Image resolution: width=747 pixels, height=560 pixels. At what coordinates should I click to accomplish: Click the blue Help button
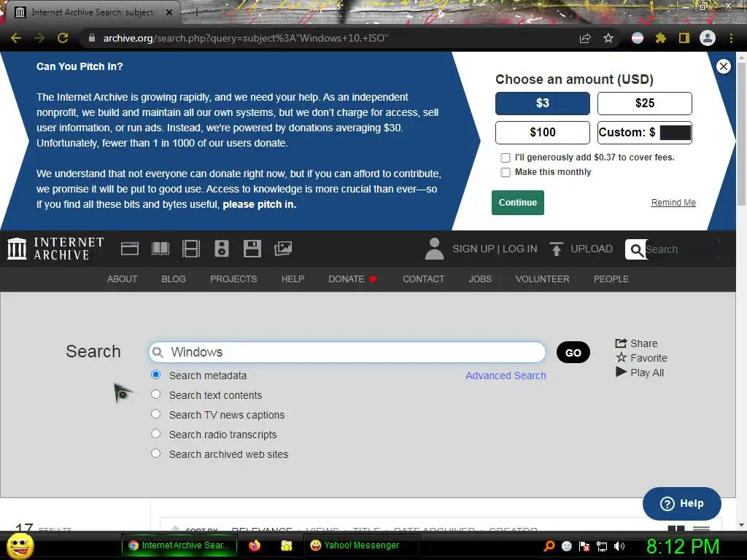[x=682, y=503]
